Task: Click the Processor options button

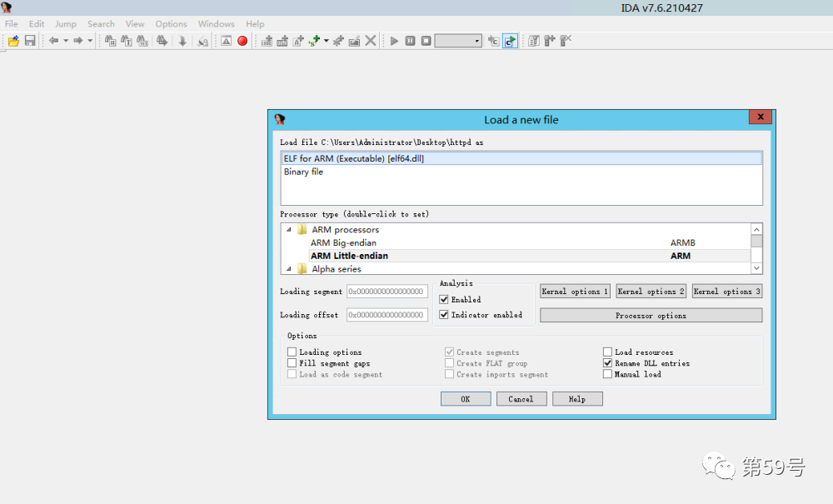Action: [651, 316]
